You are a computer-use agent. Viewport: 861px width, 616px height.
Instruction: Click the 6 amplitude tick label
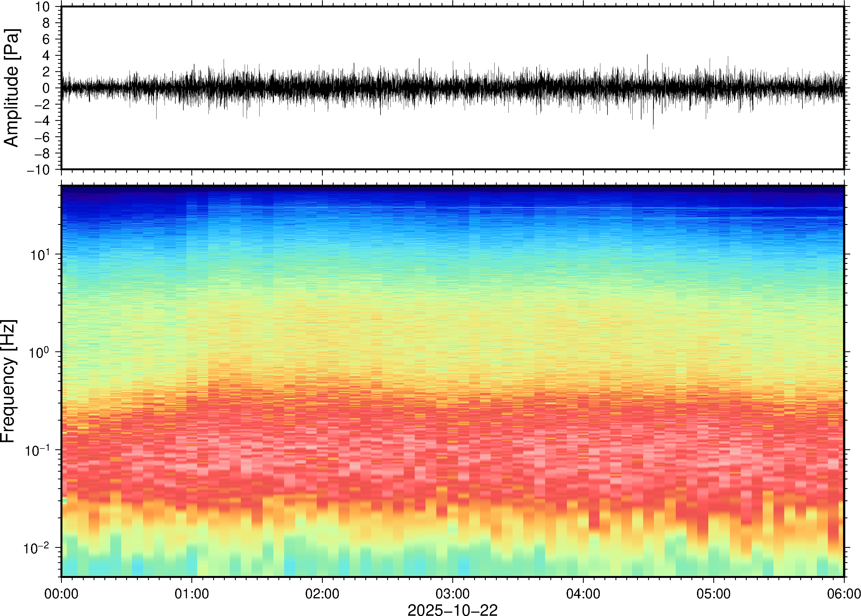46,39
